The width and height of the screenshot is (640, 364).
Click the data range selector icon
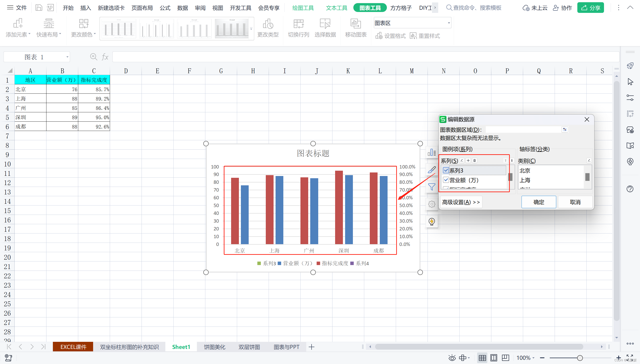click(564, 129)
